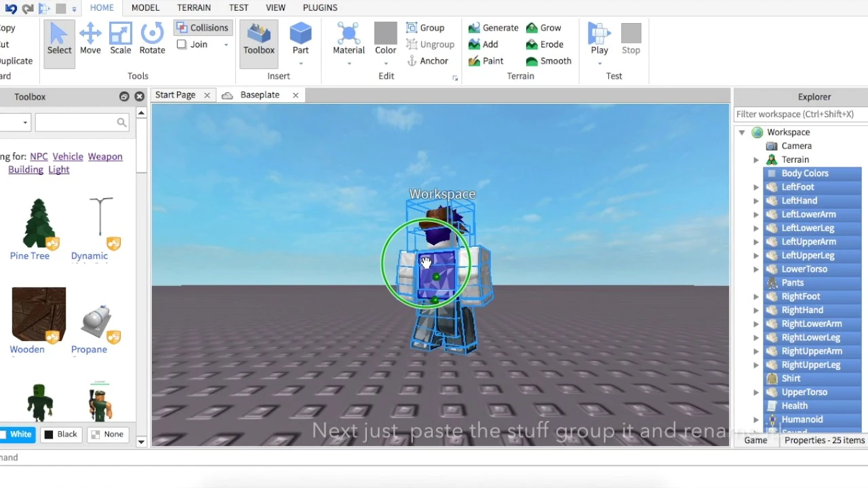Click the Light category link
The height and width of the screenshot is (488, 868).
coord(59,169)
